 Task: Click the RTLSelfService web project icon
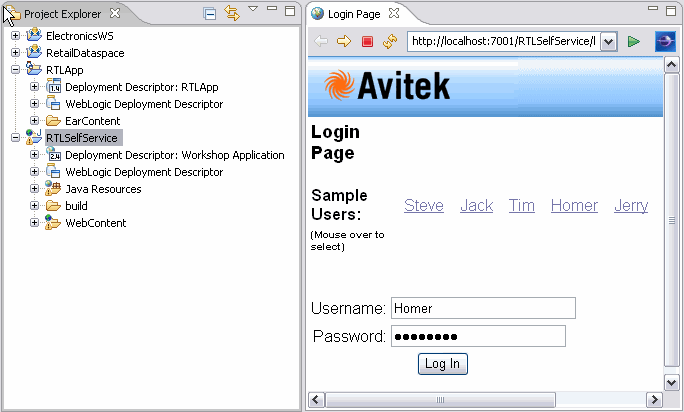click(34, 137)
